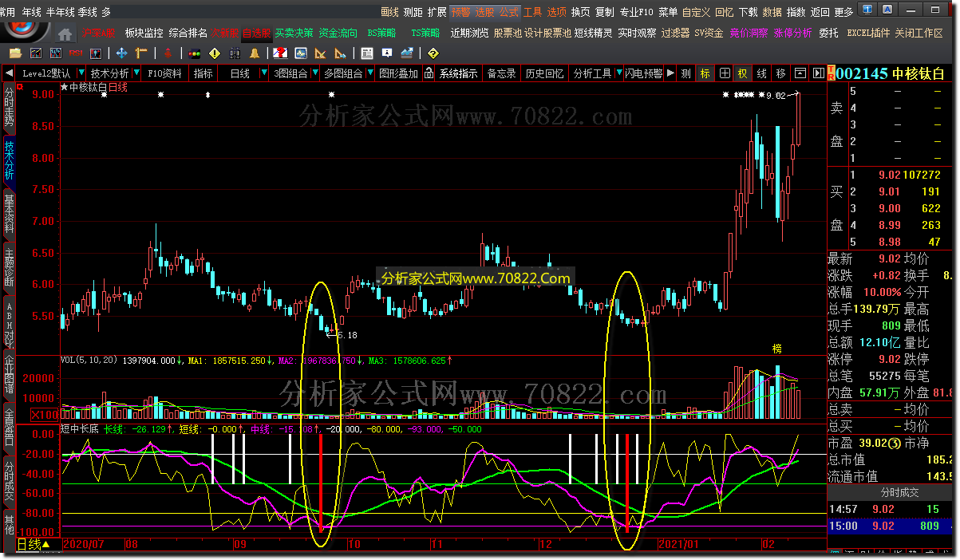The width and height of the screenshot is (960, 560).
Task: Click the yellow diamond question mark icon
Action: tap(433, 53)
